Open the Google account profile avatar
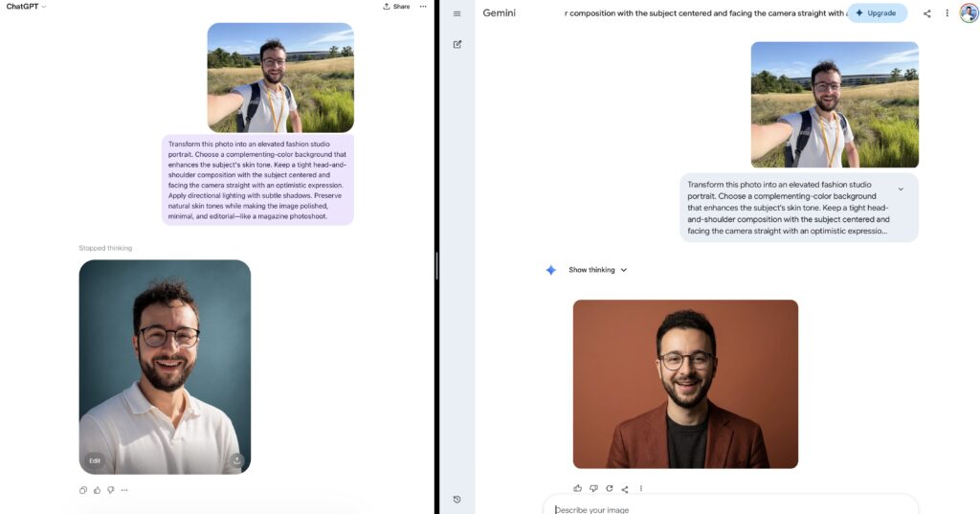 (x=968, y=13)
